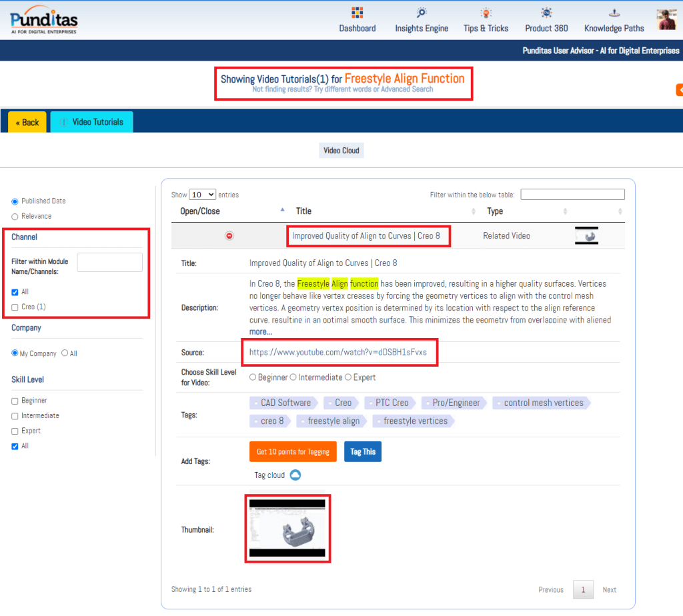Switch to the Video Tutorials tab
The image size is (683, 616).
tap(91, 122)
